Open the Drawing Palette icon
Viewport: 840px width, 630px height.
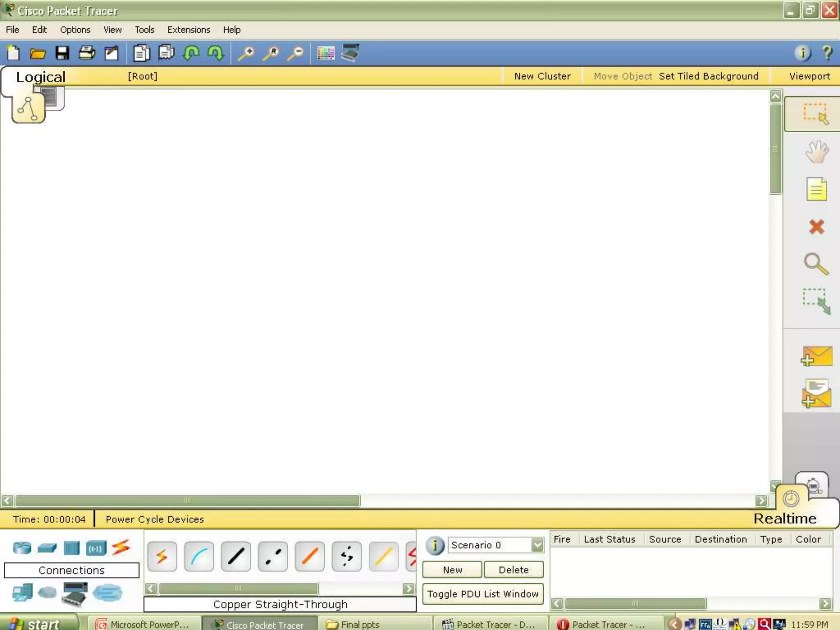click(326, 53)
